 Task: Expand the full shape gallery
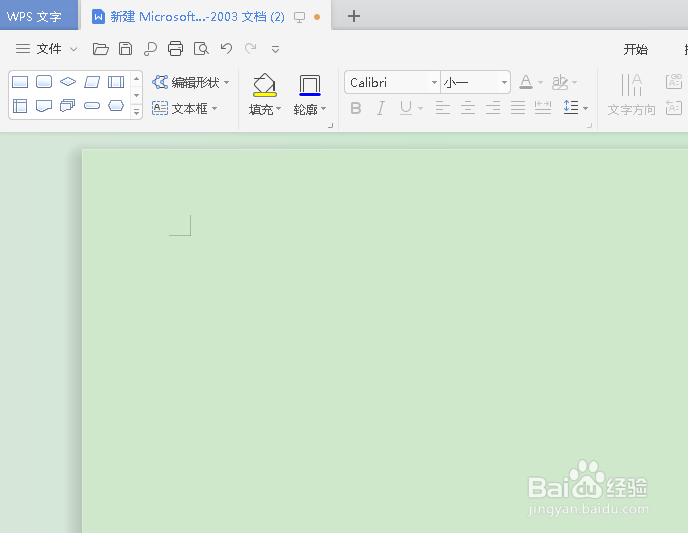136,112
